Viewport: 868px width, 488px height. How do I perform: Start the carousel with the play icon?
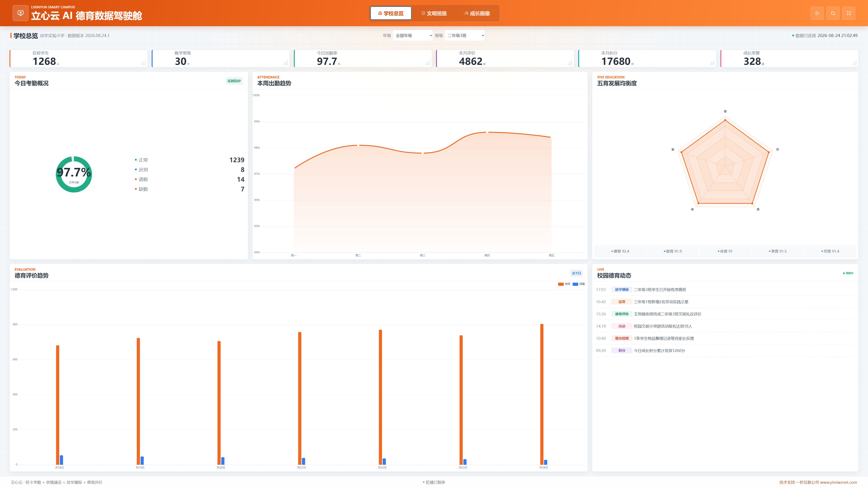pos(817,13)
